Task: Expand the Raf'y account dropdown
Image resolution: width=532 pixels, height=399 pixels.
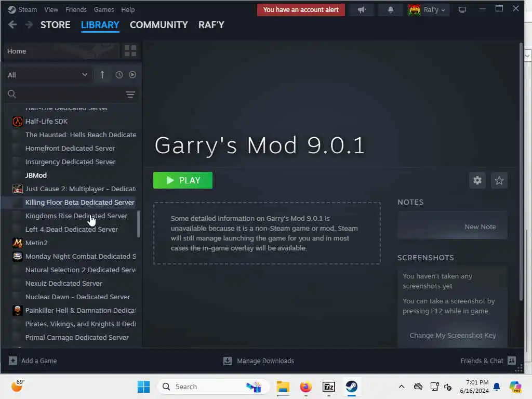Action: pyautogui.click(x=428, y=9)
